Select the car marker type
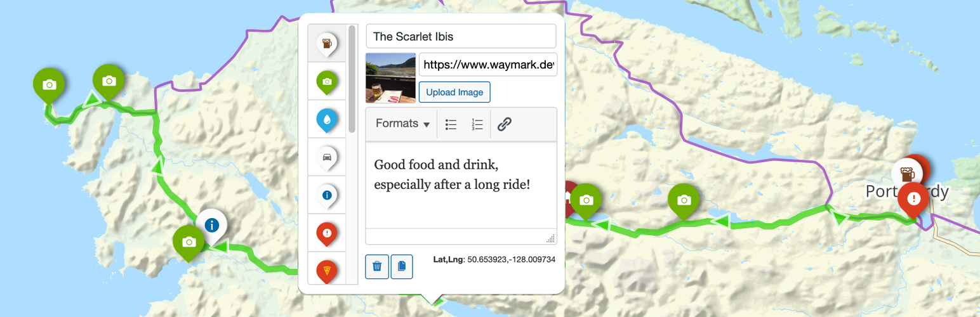980x317 pixels. point(327,157)
